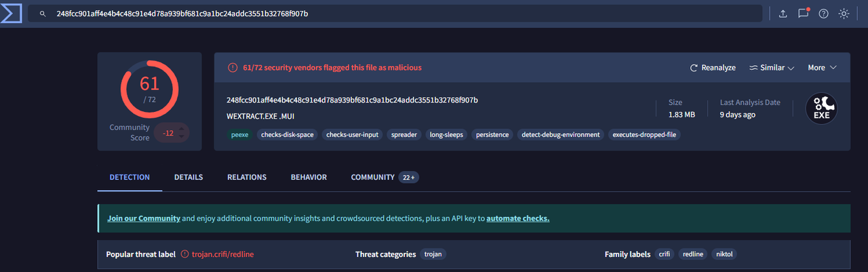
Task: Click the 9 days ago analysis date
Action: [738, 115]
